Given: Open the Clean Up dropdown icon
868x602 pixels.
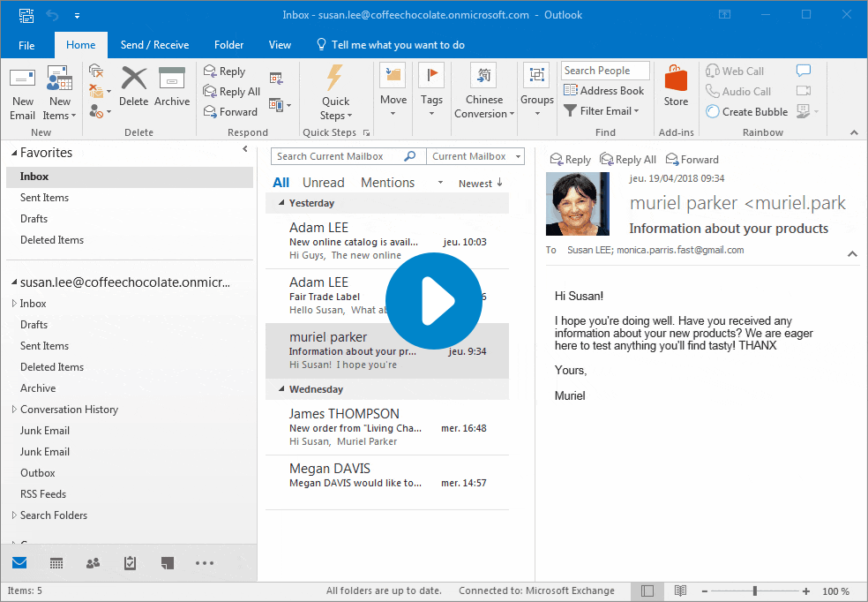Looking at the screenshot, I should 100,92.
